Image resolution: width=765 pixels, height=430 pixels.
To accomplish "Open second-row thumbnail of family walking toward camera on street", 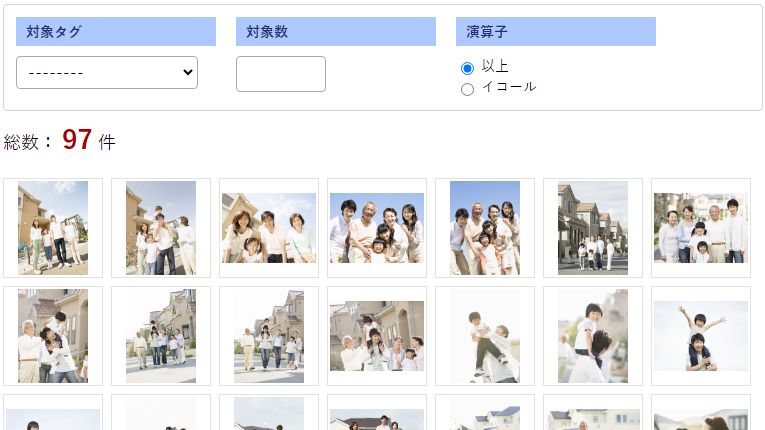I will click(x=269, y=336).
